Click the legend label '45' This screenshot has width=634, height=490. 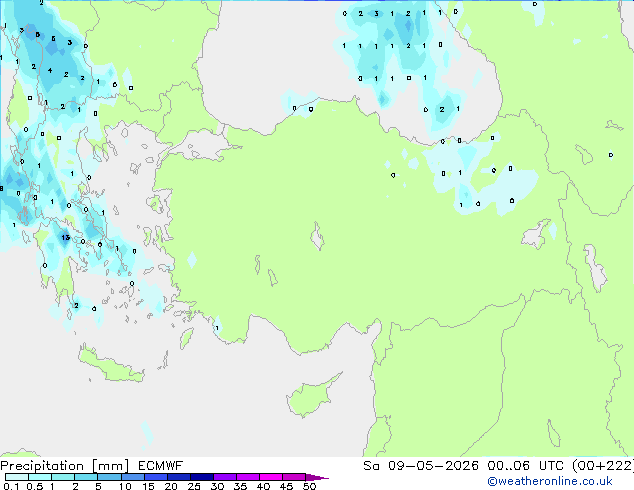pos(286,486)
